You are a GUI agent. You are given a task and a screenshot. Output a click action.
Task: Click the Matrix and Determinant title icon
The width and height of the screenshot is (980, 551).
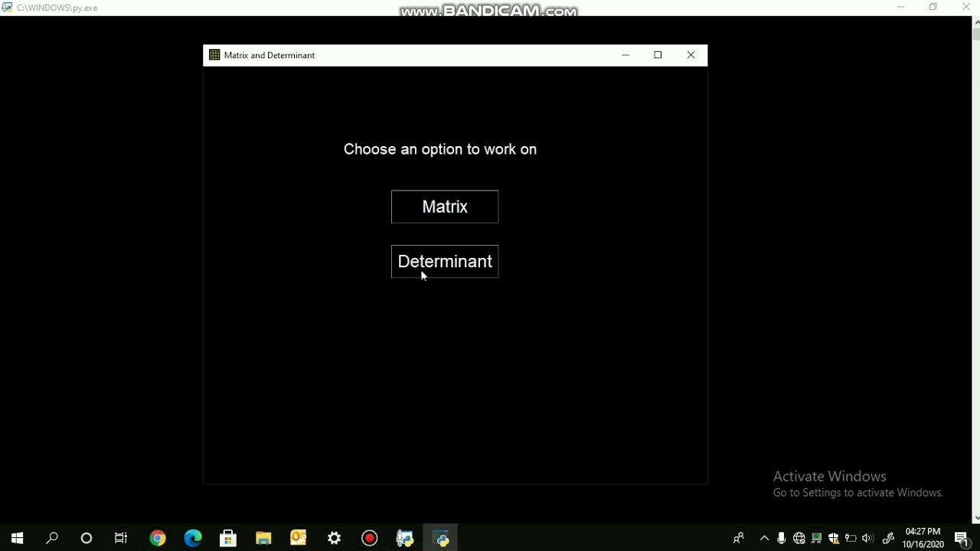point(214,55)
